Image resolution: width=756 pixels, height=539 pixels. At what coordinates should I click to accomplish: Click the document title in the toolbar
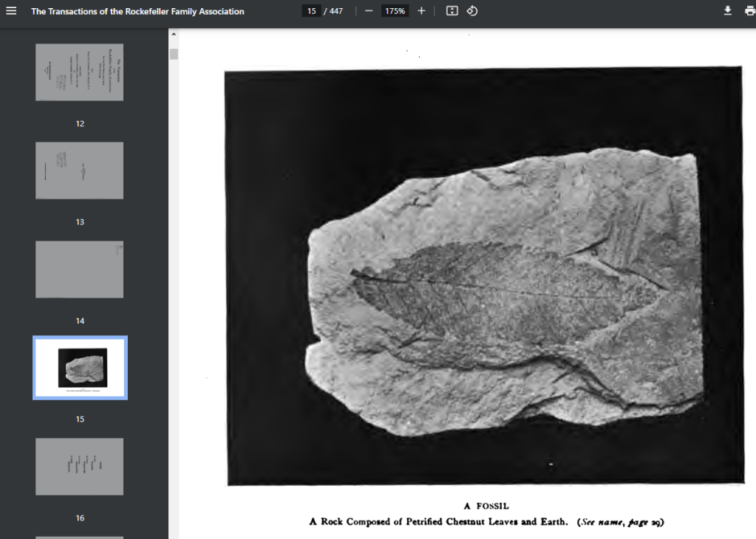point(137,11)
